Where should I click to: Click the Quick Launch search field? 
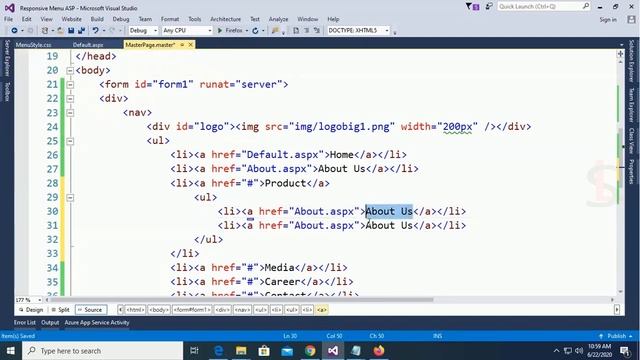tap(544, 7)
